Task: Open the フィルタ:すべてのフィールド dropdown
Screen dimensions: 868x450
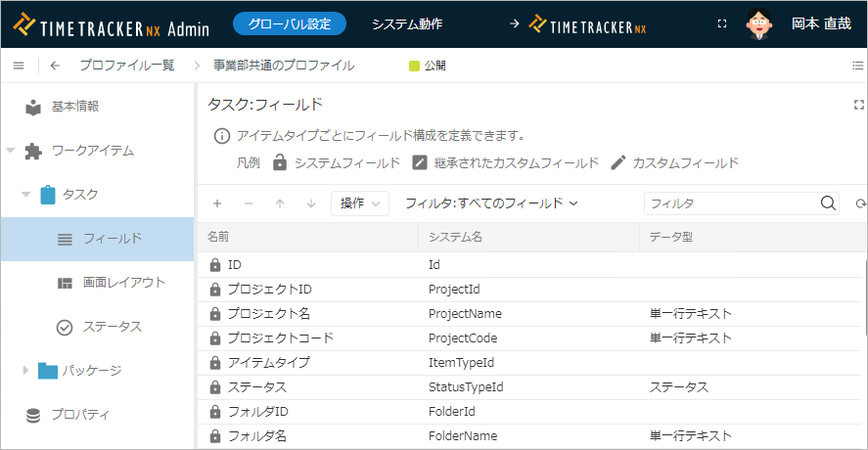Action: (x=492, y=203)
